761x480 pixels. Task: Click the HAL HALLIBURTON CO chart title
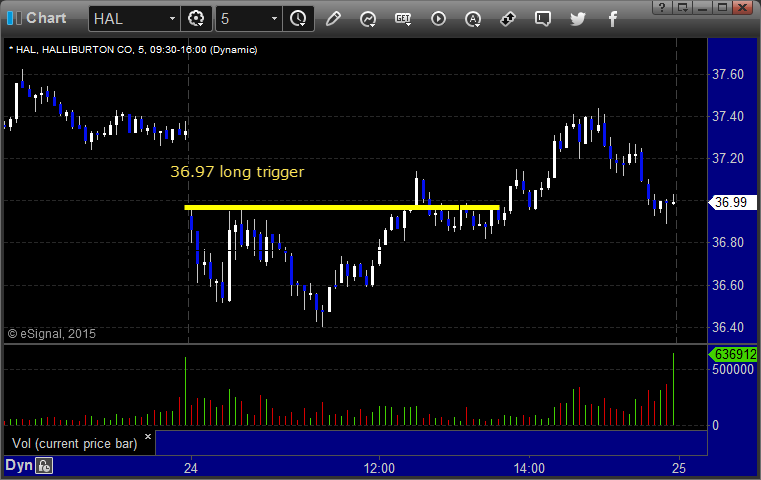tap(133, 50)
